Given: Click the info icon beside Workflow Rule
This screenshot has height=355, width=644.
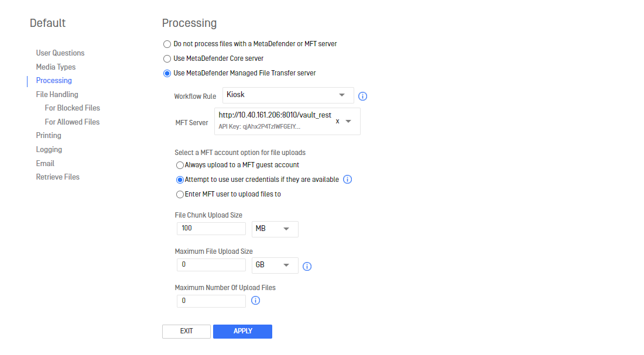Looking at the screenshot, I should tap(362, 96).
